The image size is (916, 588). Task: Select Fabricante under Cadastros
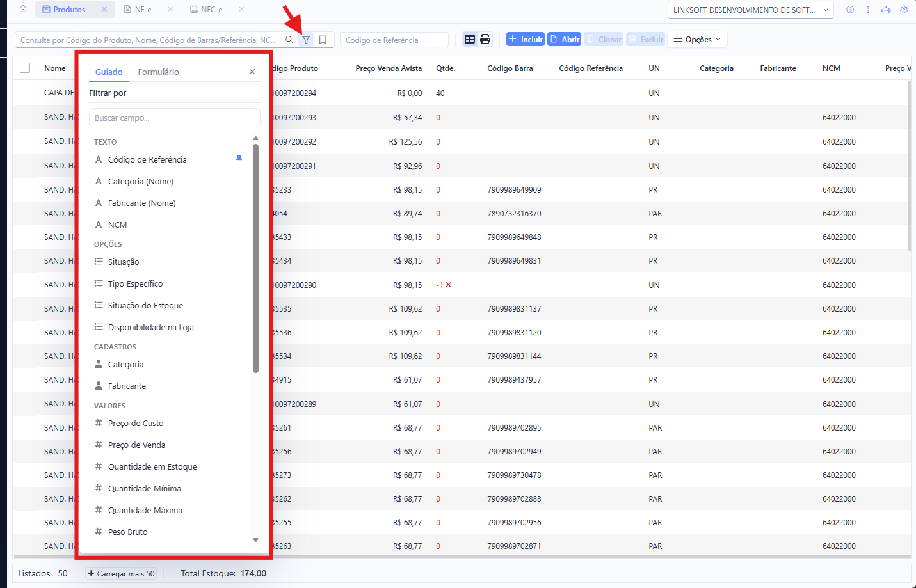127,386
